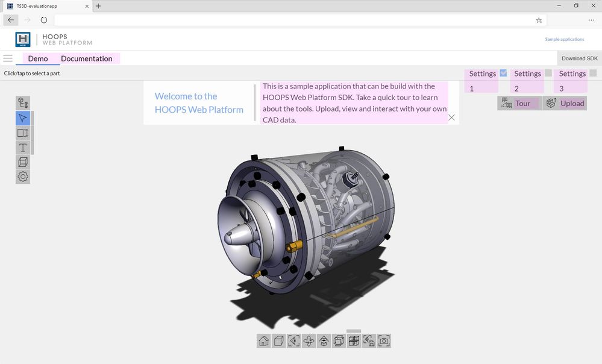
Task: Open the Documentation tab
Action: [87, 58]
